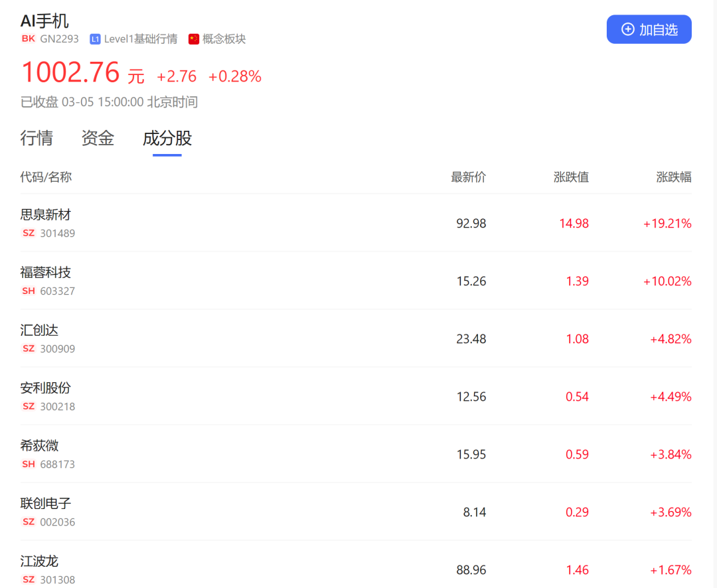Click the AI手机 sector title
The height and width of the screenshot is (588, 717).
(x=44, y=21)
